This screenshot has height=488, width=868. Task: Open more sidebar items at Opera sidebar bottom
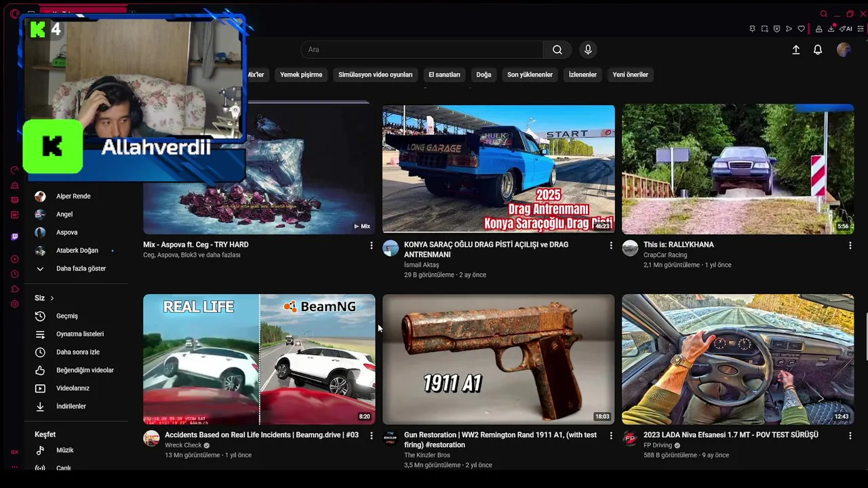tap(14, 467)
